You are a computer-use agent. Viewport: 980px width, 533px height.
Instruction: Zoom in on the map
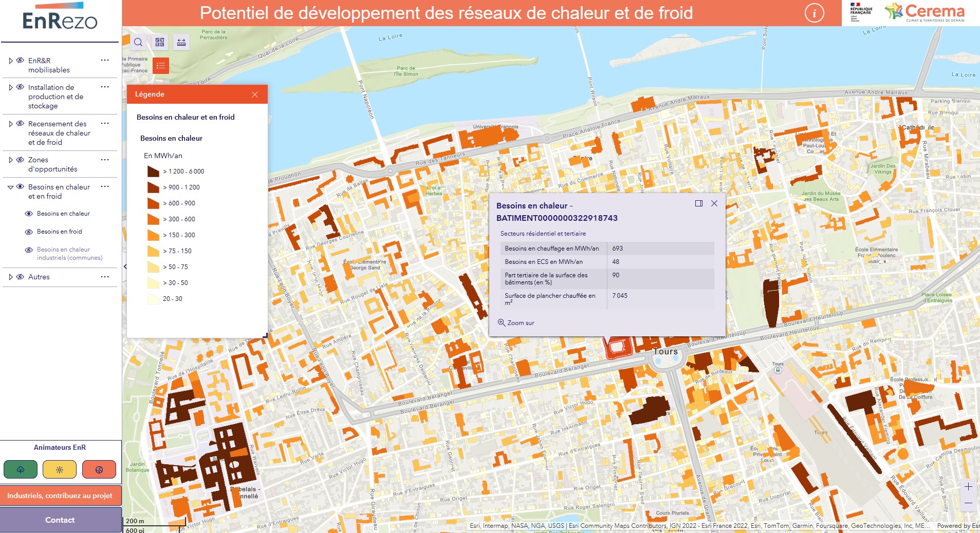pos(968,486)
